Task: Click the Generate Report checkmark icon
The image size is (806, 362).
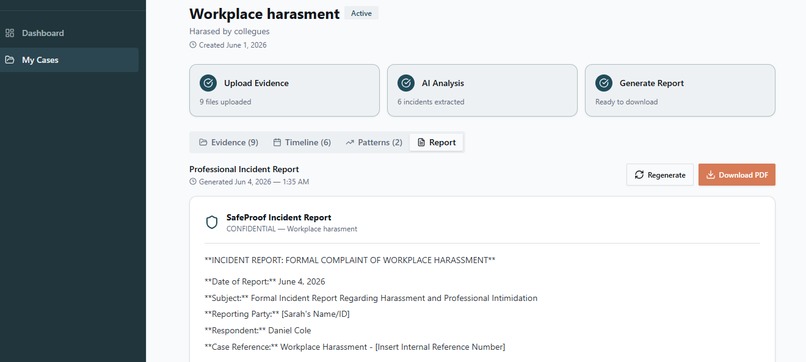Action: point(603,83)
